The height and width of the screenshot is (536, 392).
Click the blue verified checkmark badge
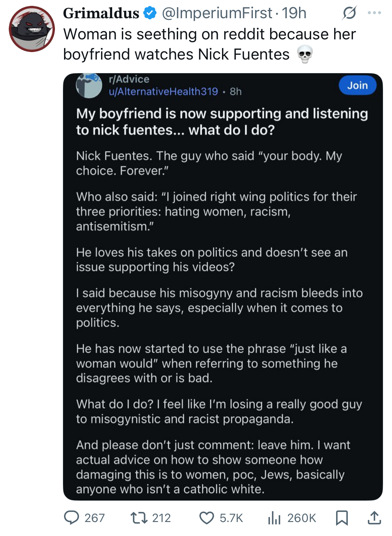(x=150, y=13)
